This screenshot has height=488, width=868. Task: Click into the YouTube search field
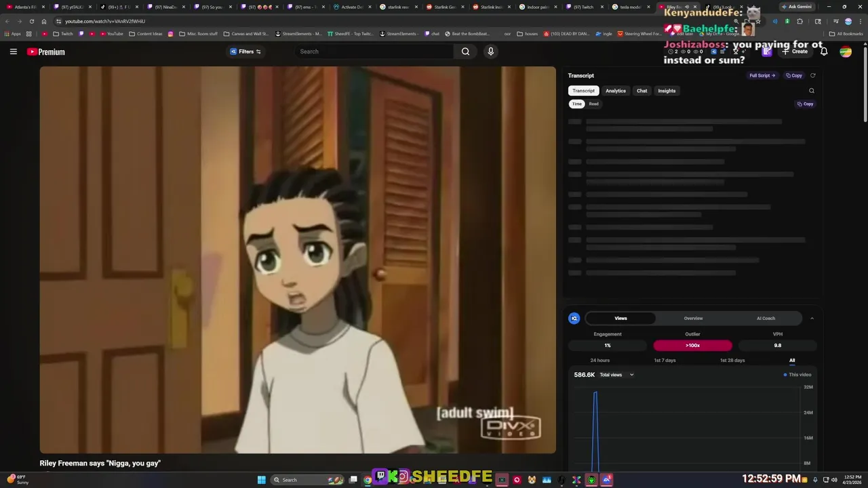pos(374,52)
